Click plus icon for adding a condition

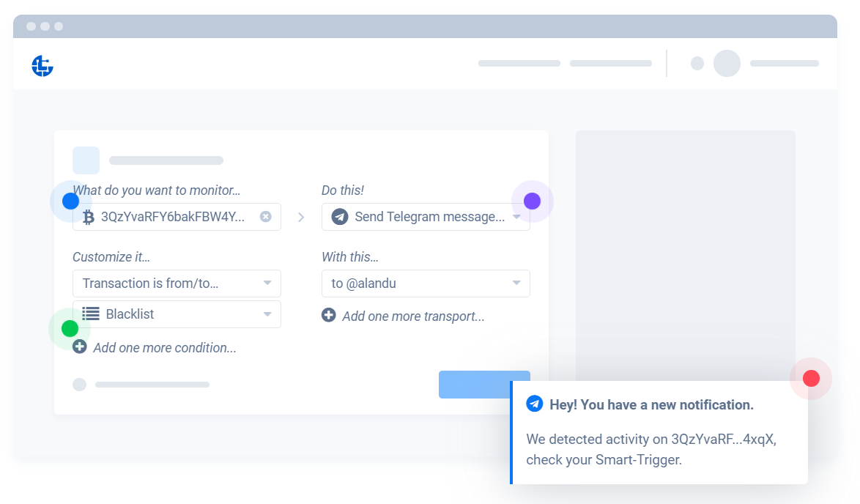(80, 346)
